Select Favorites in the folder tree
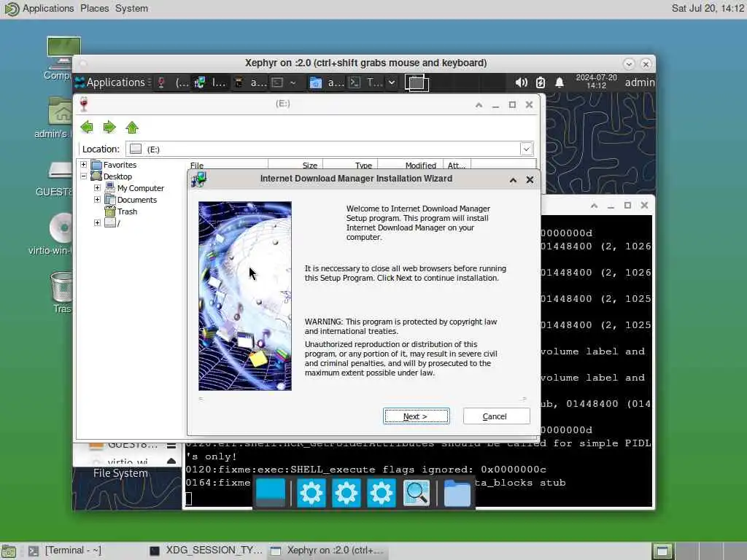747x560 pixels. pos(120,165)
